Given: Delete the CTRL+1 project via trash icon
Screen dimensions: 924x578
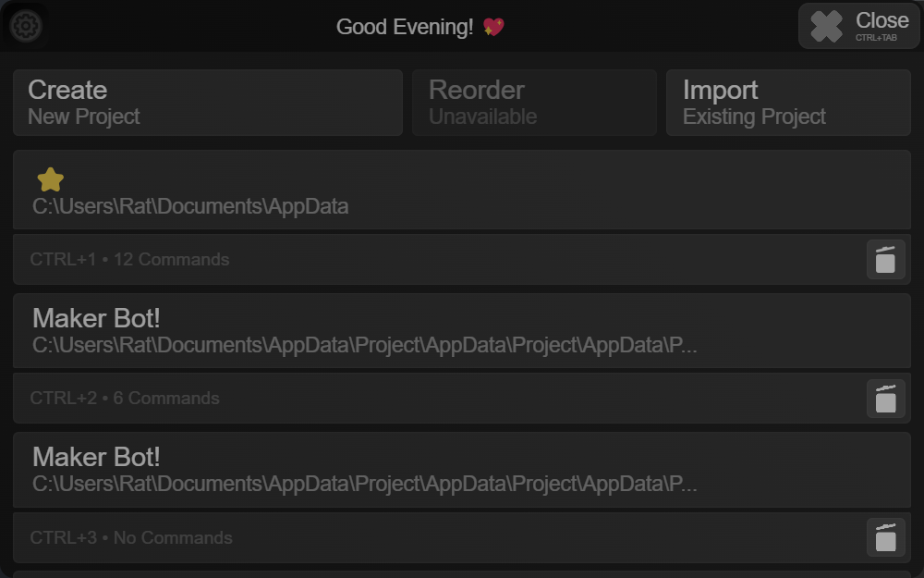Looking at the screenshot, I should 885,260.
